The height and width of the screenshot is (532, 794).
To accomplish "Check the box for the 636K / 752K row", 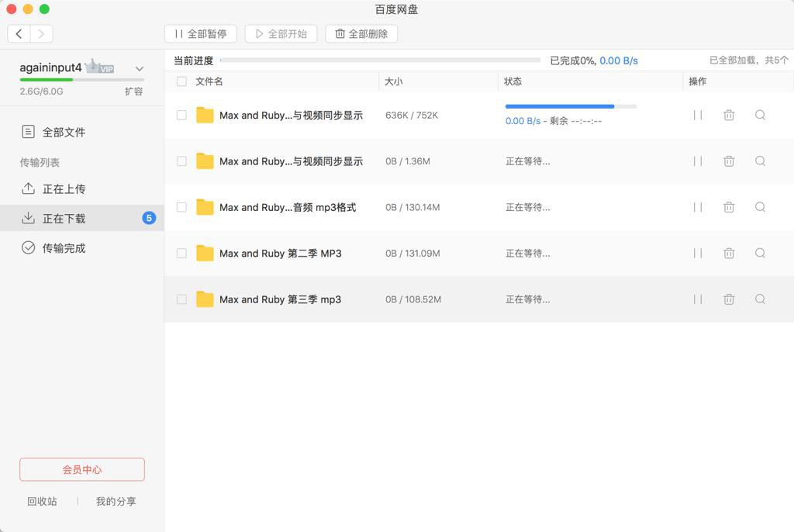I will 181,115.
